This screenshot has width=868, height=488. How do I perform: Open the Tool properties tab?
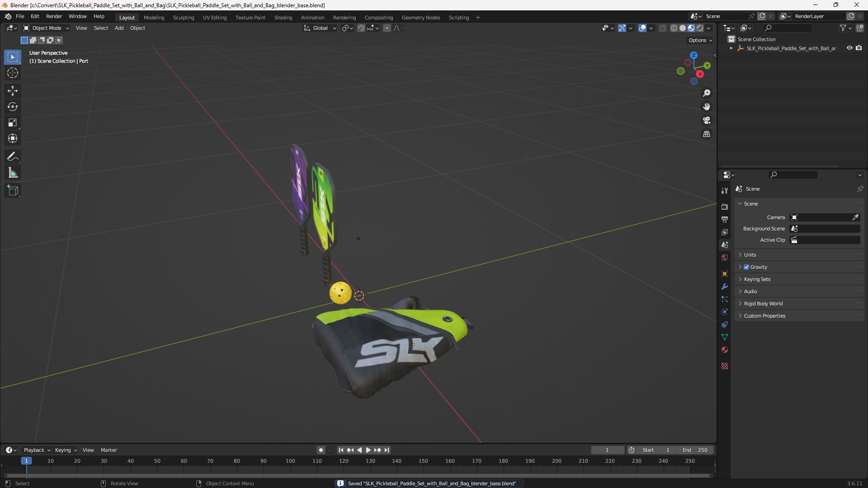(725, 191)
